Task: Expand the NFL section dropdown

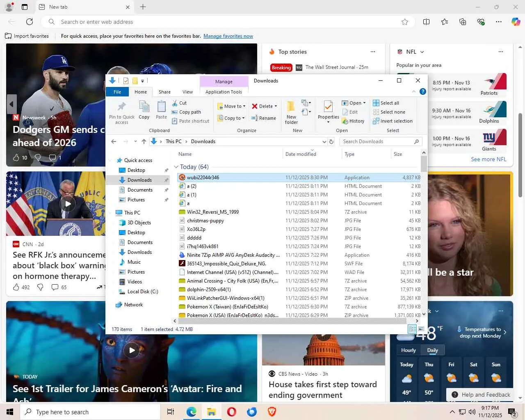Action: pos(422,52)
